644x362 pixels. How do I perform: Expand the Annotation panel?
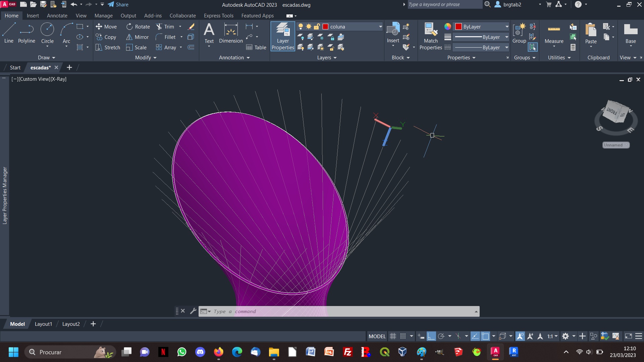coord(234,57)
